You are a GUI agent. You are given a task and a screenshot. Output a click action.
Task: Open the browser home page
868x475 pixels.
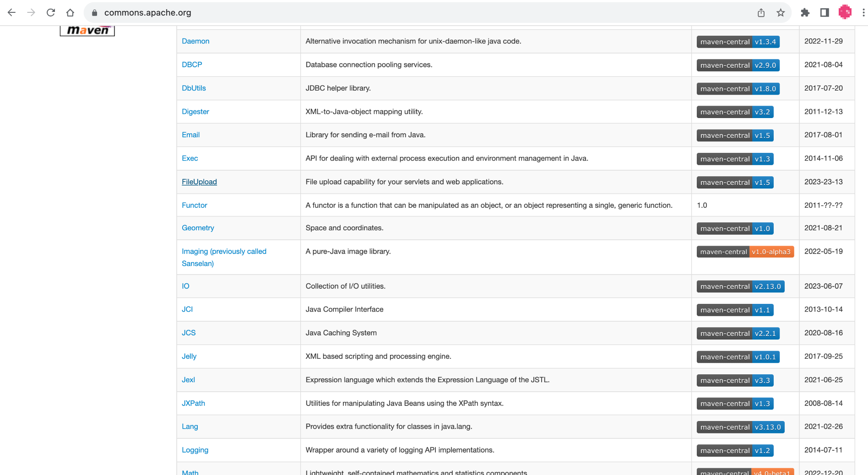[70, 13]
